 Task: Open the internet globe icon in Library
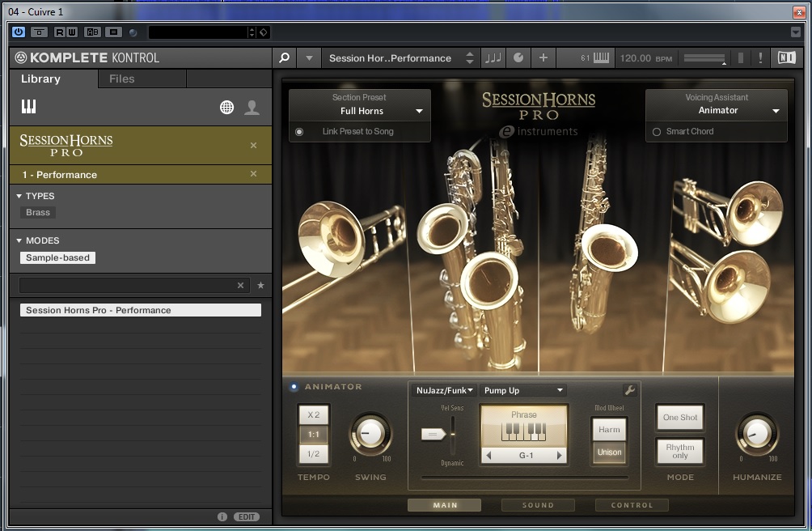tap(227, 108)
